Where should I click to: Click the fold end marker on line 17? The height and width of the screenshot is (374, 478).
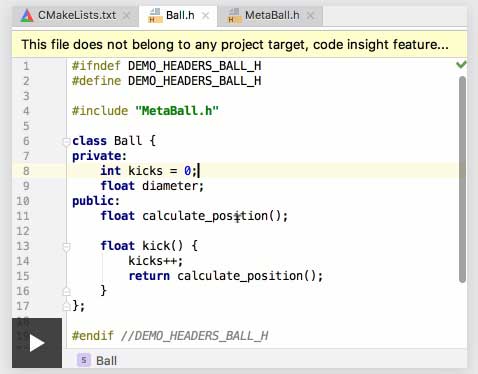tap(66, 306)
